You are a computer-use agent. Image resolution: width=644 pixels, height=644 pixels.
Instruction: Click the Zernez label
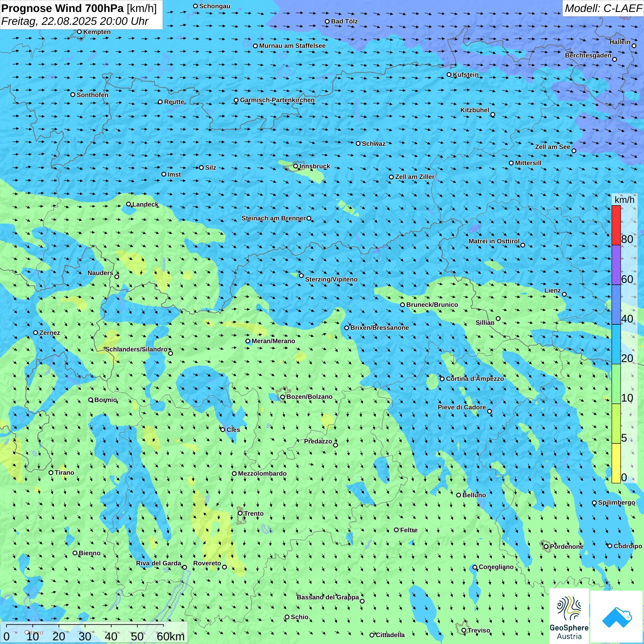pos(50,333)
